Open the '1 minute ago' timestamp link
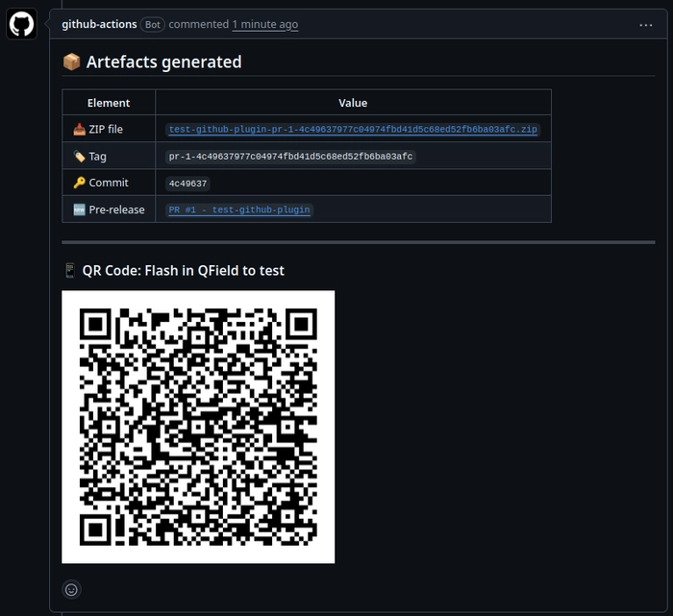The height and width of the screenshot is (616, 673). [x=264, y=24]
